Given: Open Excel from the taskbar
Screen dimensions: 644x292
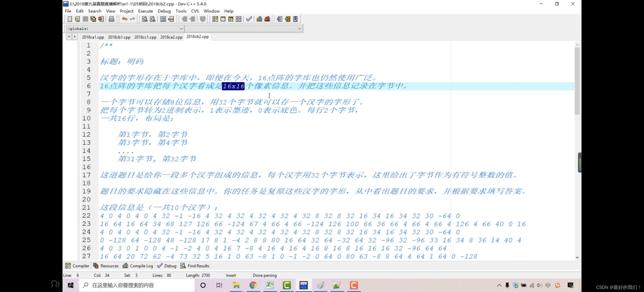Looking at the screenshot, I should pos(270,285).
